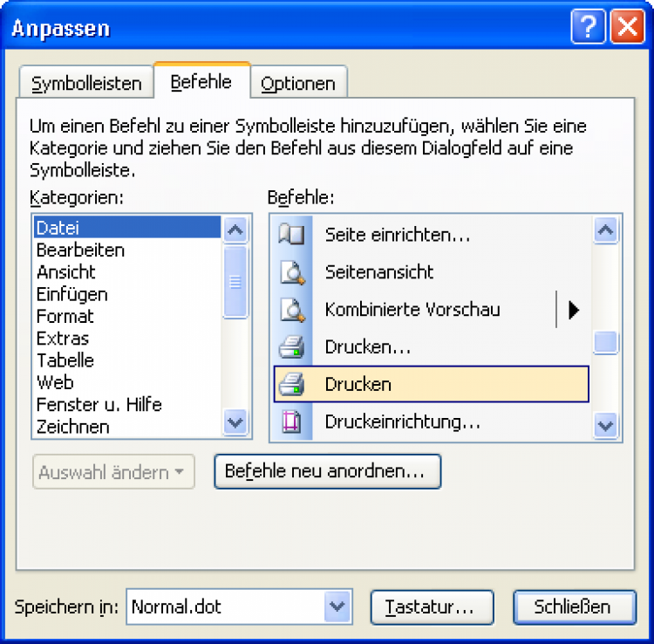Click the question mark help icon
The width and height of the screenshot is (654, 644).
click(589, 28)
